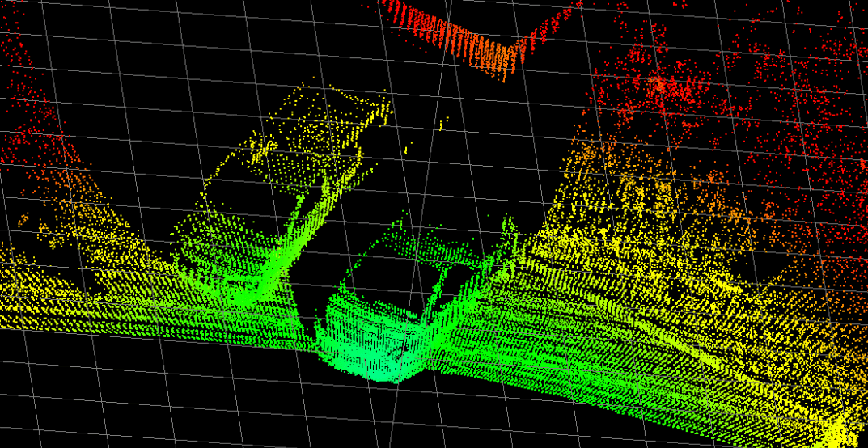
Task: Click the red-orange V-shaped wall at top
Action: click(469, 40)
